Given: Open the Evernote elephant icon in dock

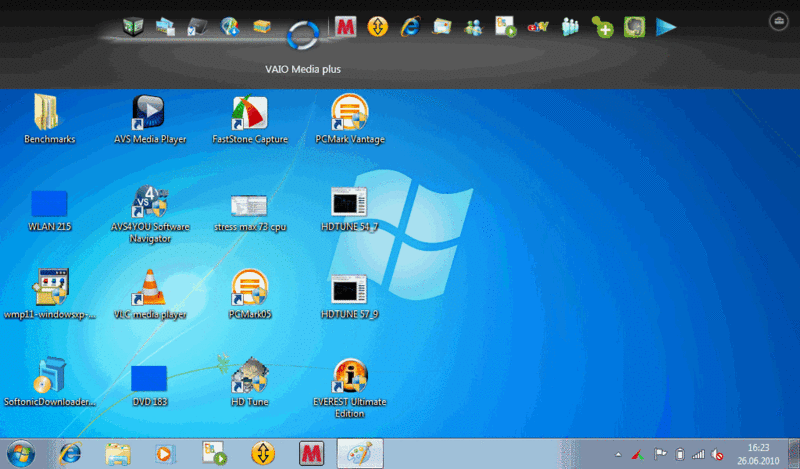Looking at the screenshot, I should [634, 27].
